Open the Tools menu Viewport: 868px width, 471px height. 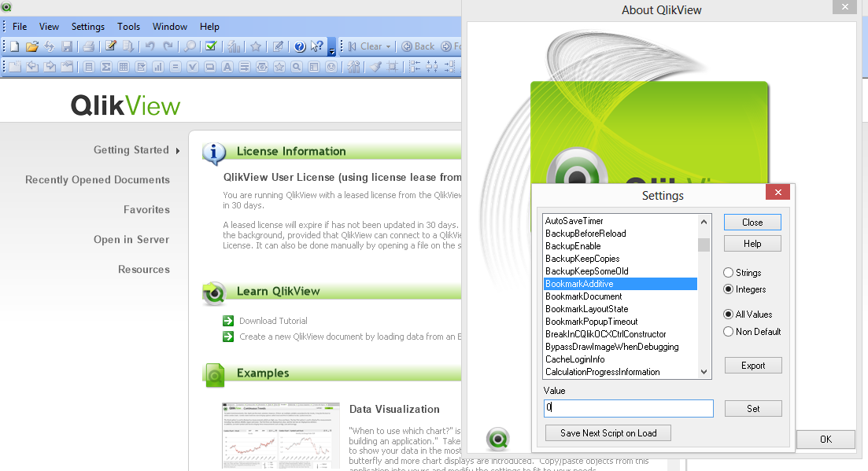click(128, 27)
